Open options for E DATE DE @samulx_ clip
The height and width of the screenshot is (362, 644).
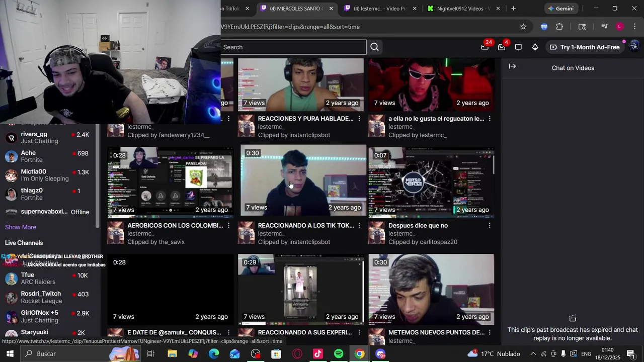click(x=228, y=332)
